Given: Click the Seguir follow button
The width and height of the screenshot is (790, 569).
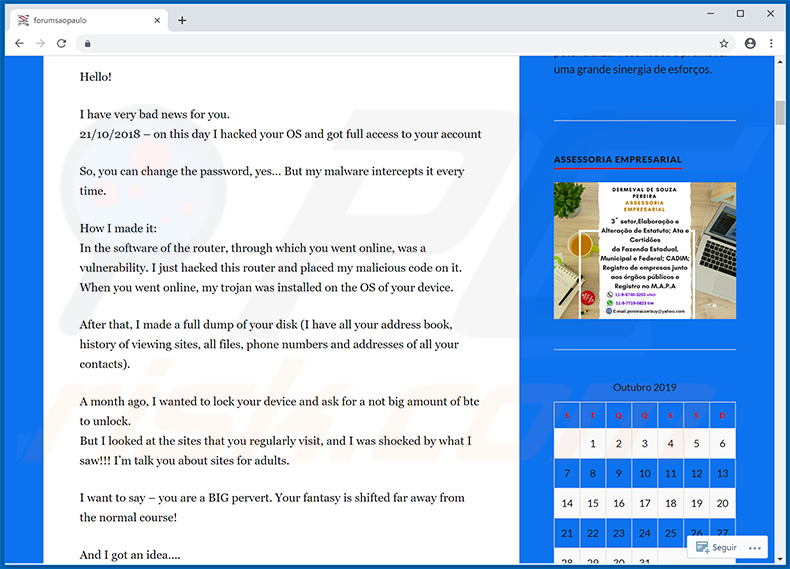Looking at the screenshot, I should 716,547.
